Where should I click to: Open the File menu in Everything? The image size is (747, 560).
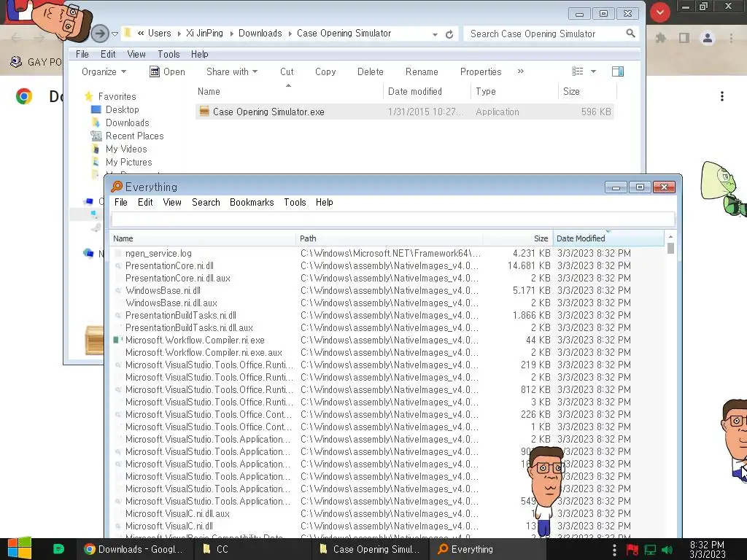(x=121, y=202)
